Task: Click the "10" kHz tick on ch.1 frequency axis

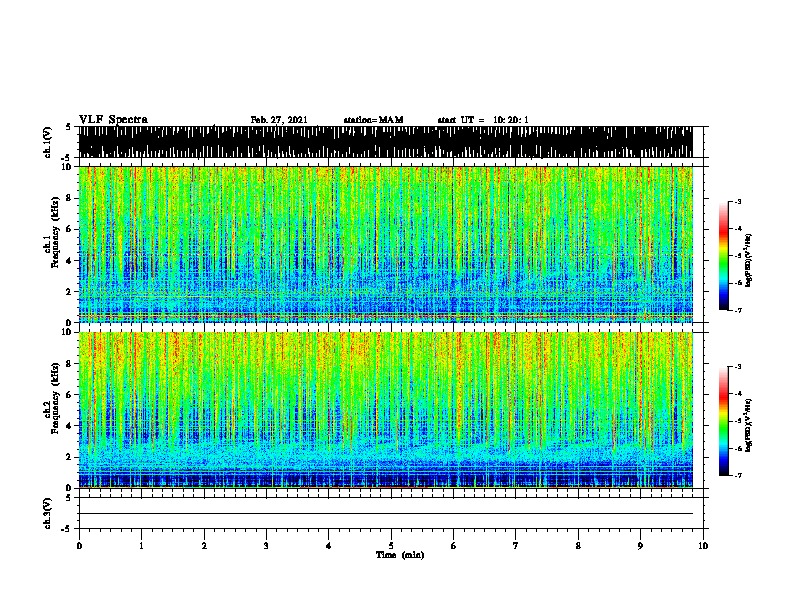Action: click(67, 167)
